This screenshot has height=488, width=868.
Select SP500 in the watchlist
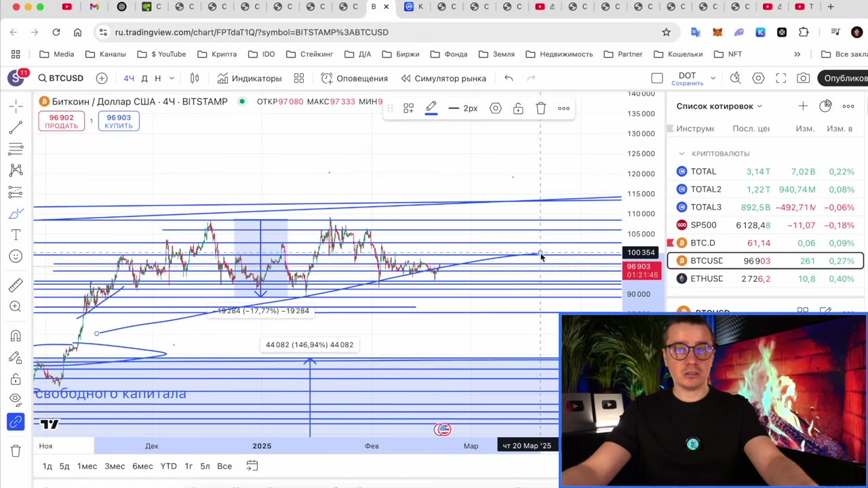tap(765, 225)
